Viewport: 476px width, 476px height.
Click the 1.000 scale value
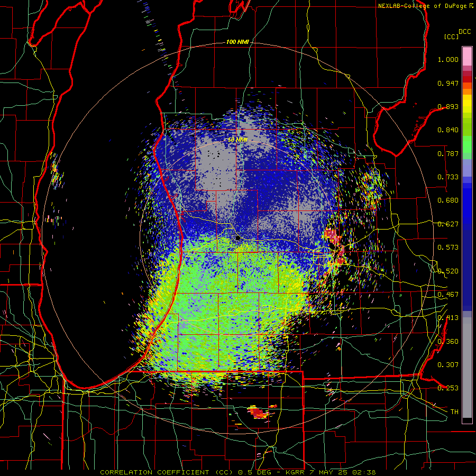coord(448,59)
